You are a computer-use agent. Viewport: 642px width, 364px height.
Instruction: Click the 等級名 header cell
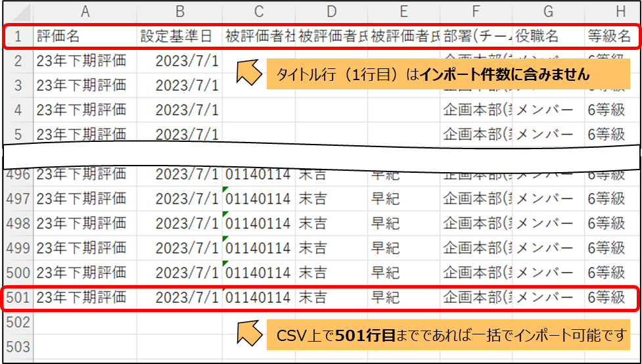coord(612,36)
